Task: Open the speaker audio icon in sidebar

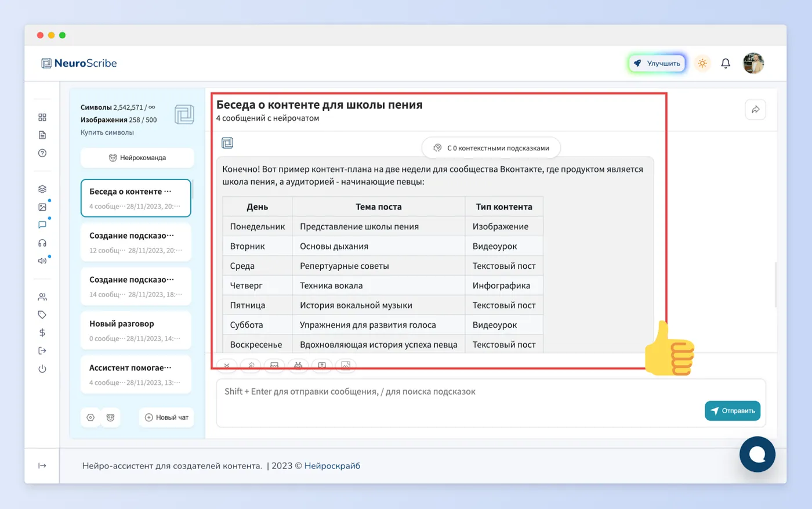Action: click(x=42, y=261)
